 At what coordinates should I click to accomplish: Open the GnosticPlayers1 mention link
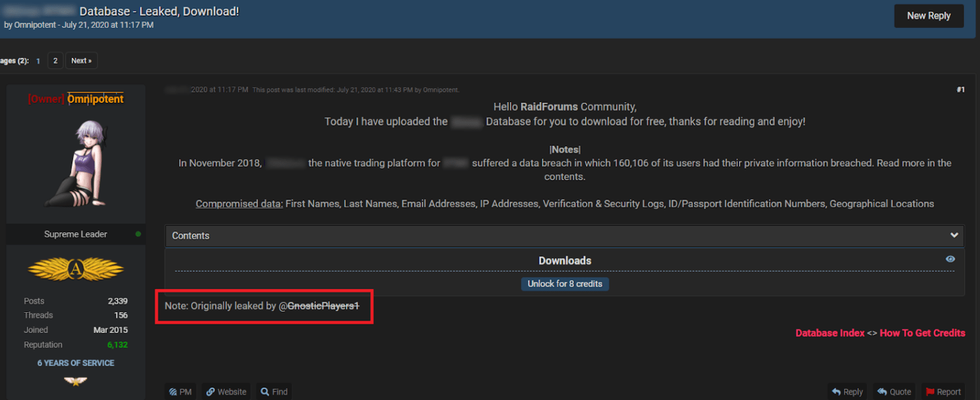coord(319,306)
